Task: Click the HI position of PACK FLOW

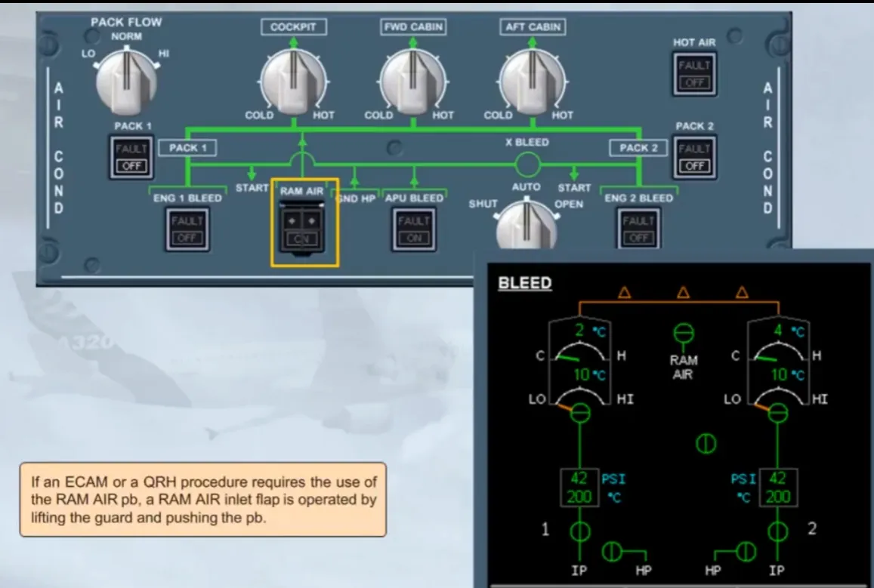Action: [164, 54]
